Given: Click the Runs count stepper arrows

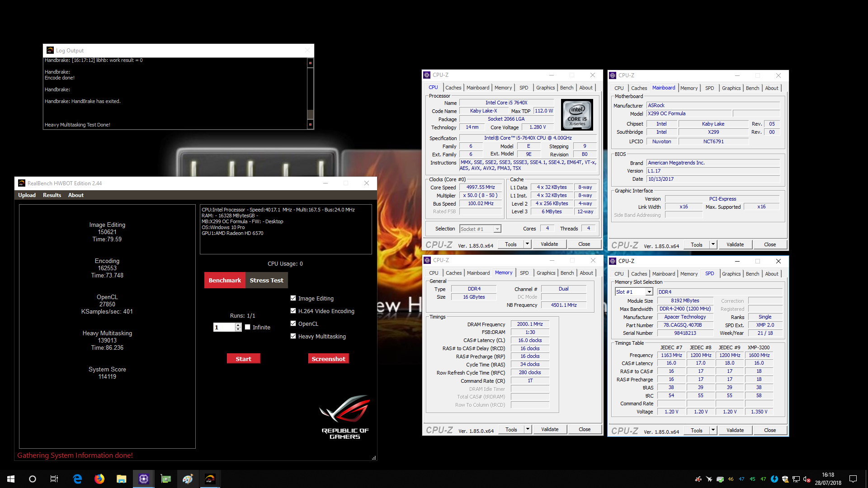Looking at the screenshot, I should (238, 327).
